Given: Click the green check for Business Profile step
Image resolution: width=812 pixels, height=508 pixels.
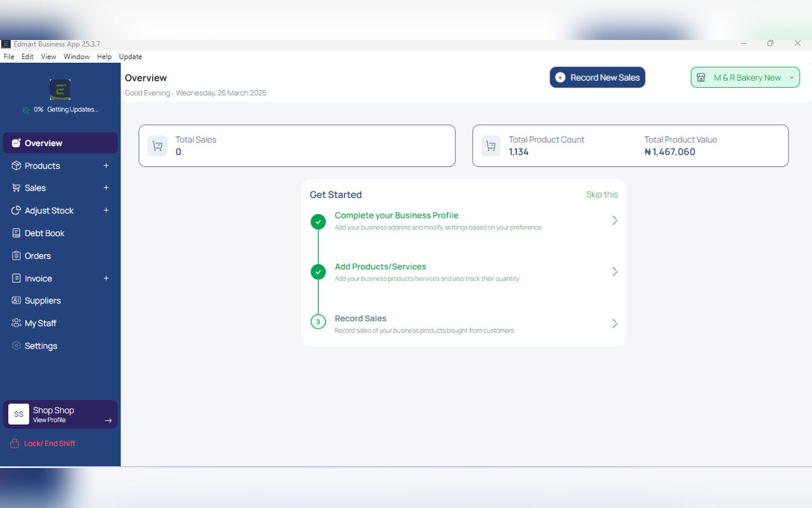Looking at the screenshot, I should coord(318,222).
